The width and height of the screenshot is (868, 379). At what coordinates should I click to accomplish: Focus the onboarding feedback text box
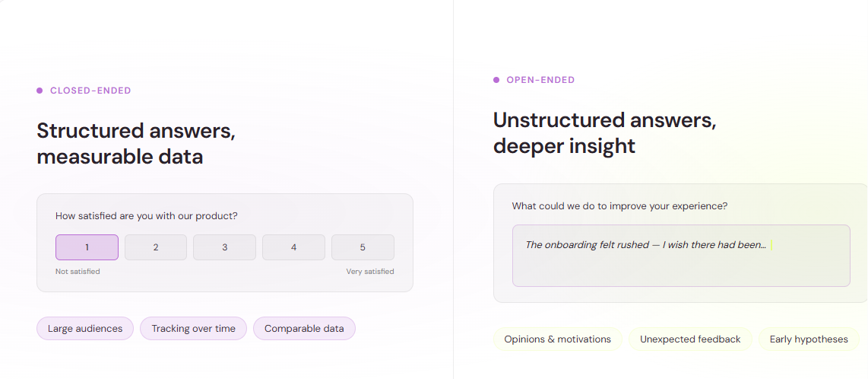tap(681, 256)
